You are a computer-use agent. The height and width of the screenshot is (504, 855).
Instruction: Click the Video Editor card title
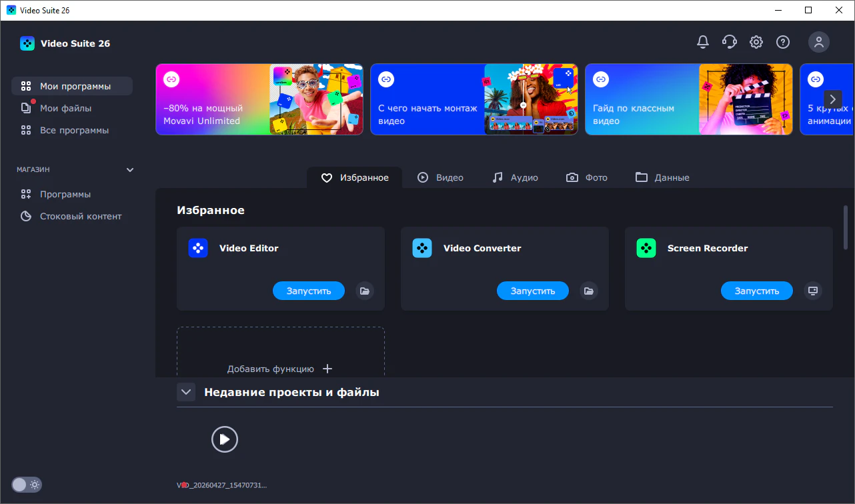point(249,248)
